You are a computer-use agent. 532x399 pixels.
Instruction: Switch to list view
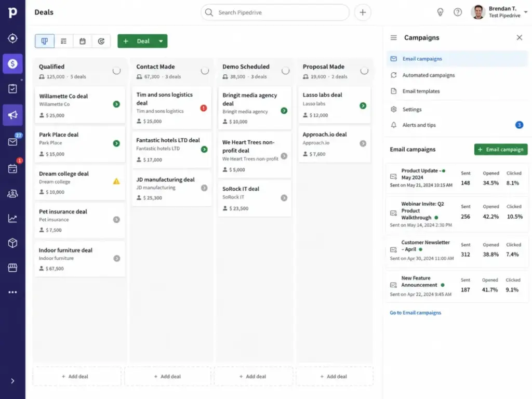tap(63, 41)
